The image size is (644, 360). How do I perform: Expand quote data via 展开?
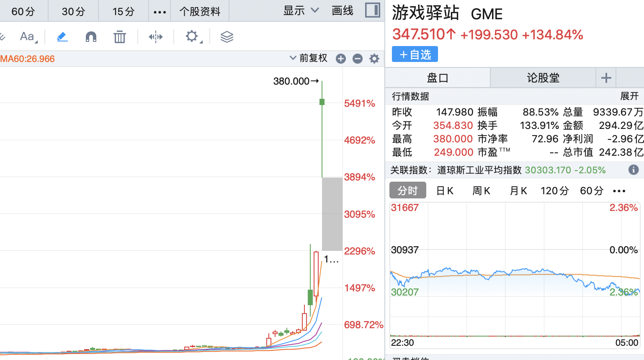[x=629, y=96]
